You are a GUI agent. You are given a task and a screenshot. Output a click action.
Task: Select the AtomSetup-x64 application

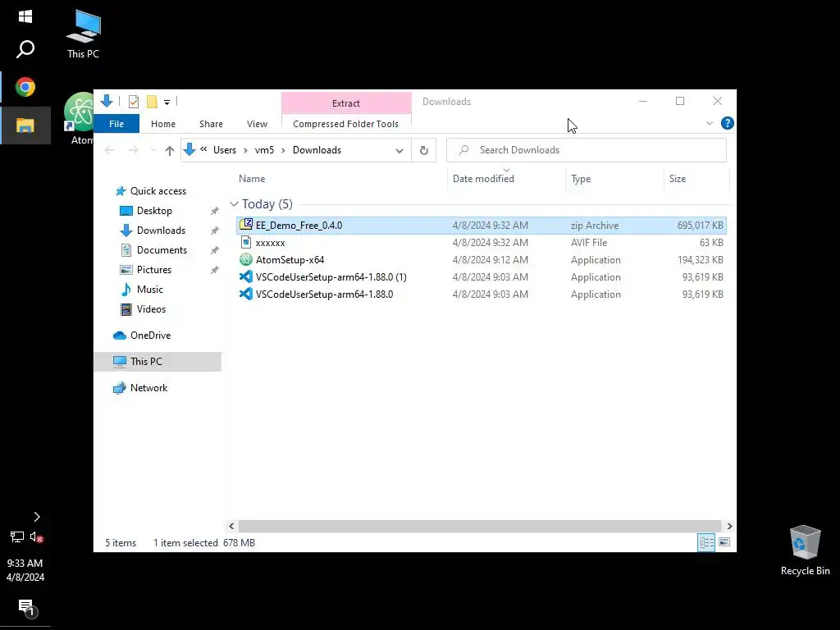tap(481, 260)
